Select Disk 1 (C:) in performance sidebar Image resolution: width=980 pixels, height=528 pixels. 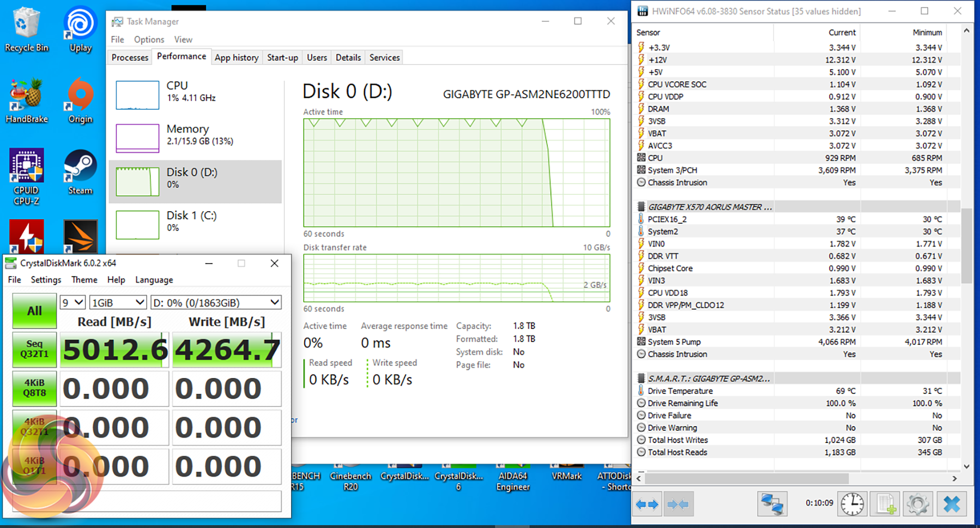[x=195, y=224]
